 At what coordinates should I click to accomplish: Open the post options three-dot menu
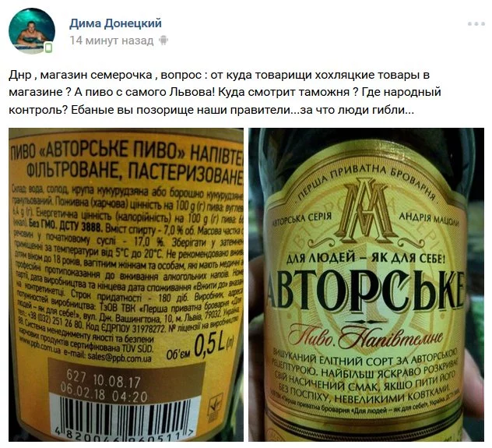[476, 24]
